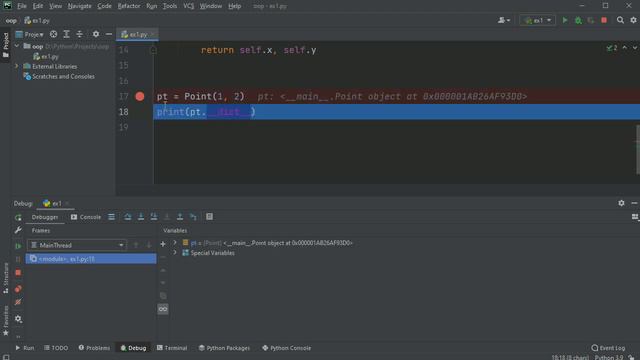The image size is (640, 360).
Task: Open the Refactor menu
Action: point(129,6)
